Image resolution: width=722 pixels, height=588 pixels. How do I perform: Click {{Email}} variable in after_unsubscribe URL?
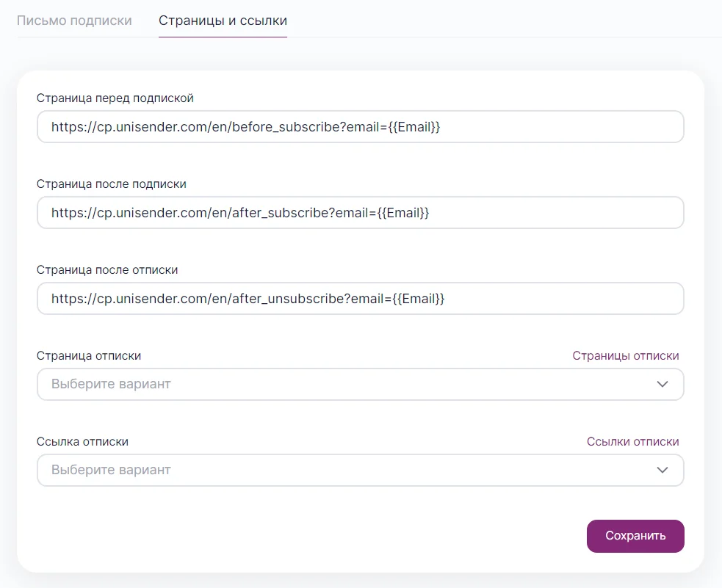(x=418, y=299)
